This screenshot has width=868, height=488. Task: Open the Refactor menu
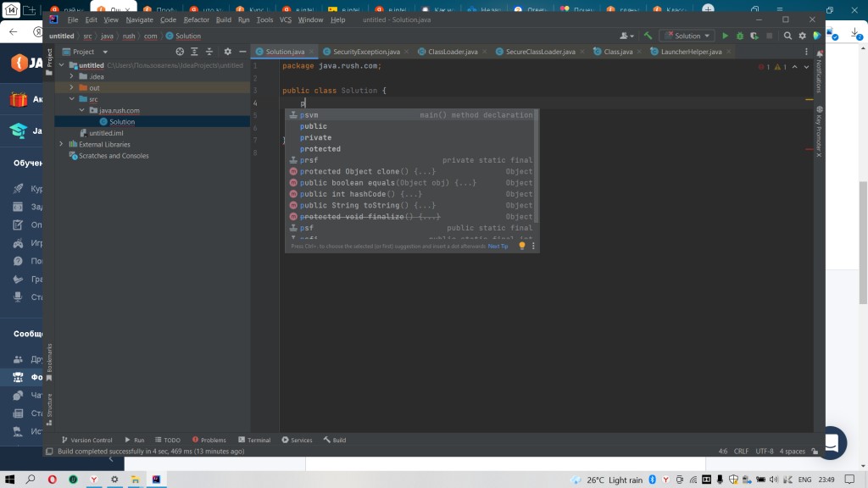point(196,19)
